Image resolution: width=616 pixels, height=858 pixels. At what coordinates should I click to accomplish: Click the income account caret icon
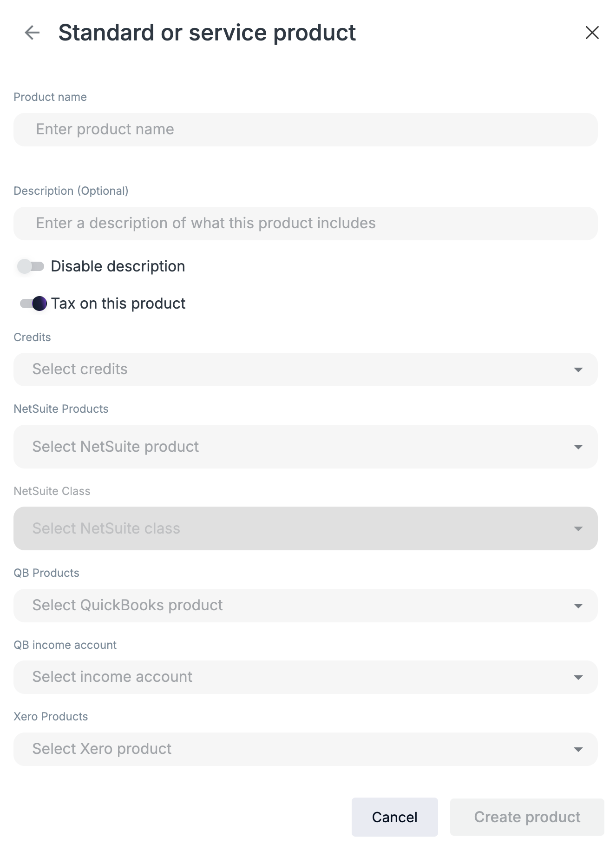(578, 677)
